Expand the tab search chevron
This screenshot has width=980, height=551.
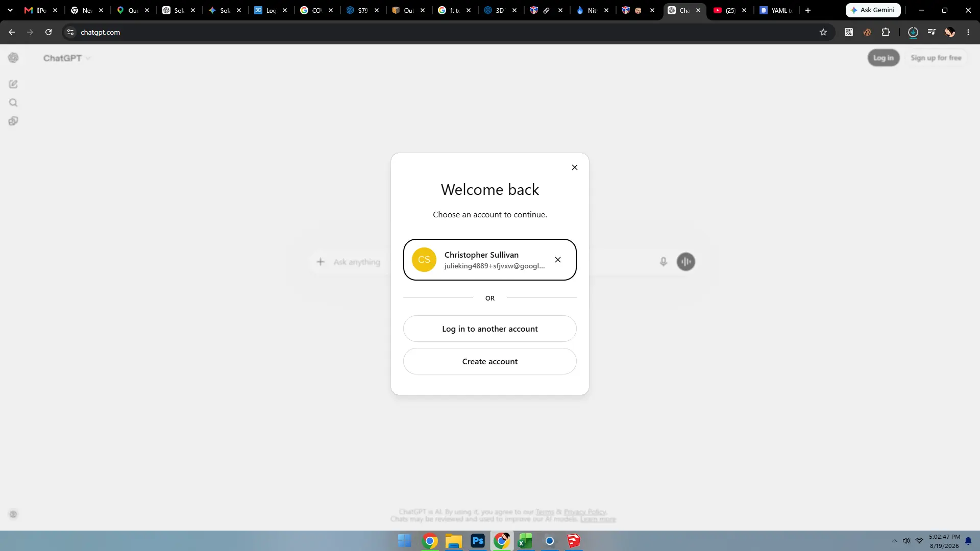click(10, 10)
